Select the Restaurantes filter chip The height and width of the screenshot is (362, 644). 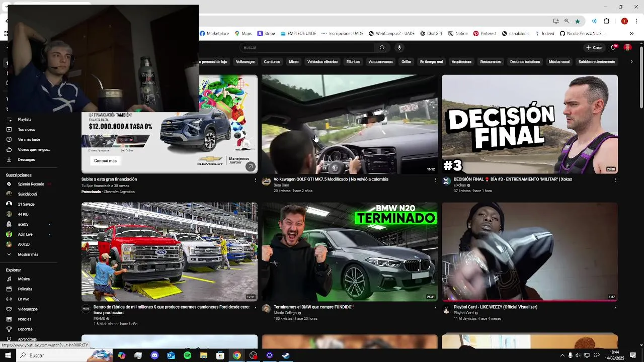click(x=491, y=62)
